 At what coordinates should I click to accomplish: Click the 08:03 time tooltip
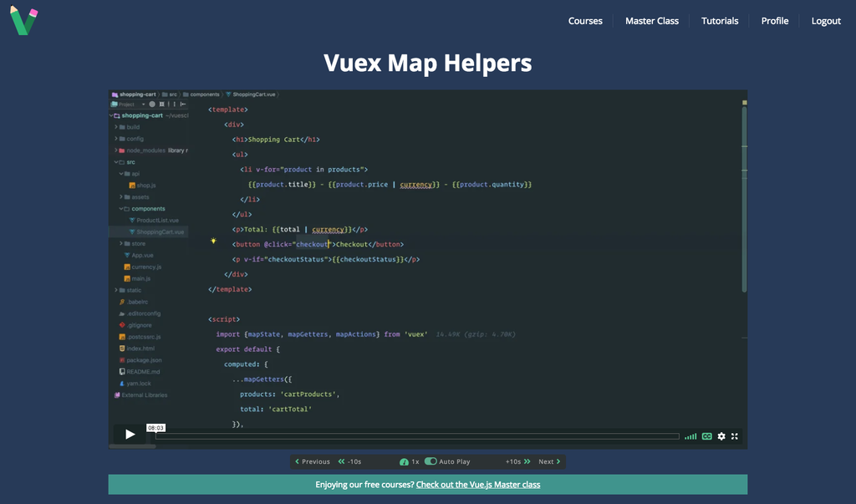click(x=155, y=428)
